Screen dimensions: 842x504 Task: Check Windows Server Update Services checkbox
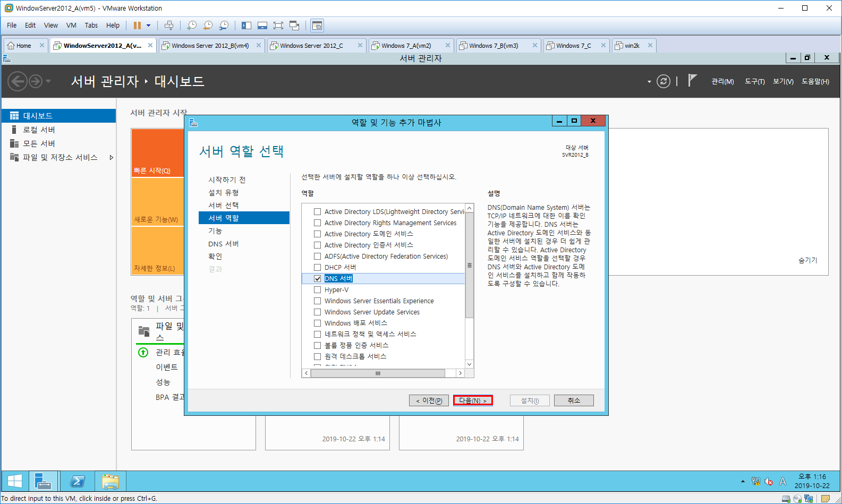pyautogui.click(x=317, y=312)
